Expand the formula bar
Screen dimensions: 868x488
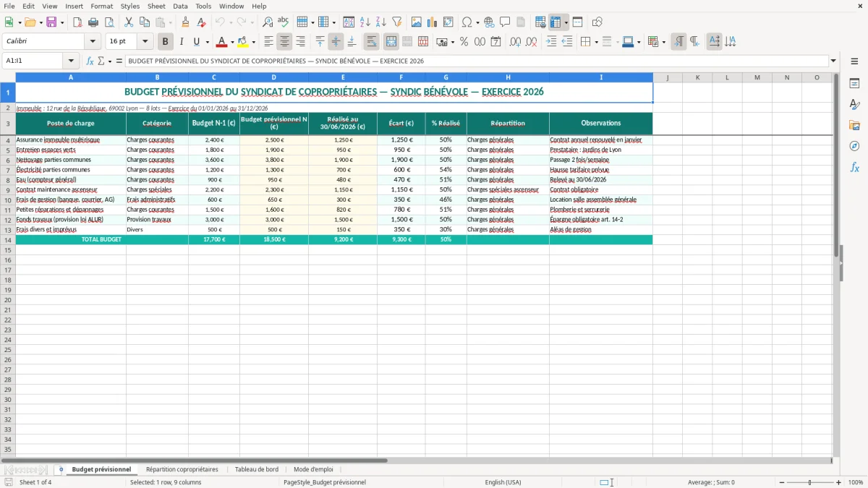click(833, 61)
